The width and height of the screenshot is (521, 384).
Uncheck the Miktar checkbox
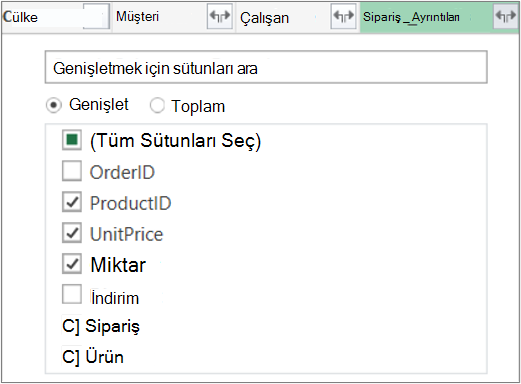pyautogui.click(x=72, y=264)
